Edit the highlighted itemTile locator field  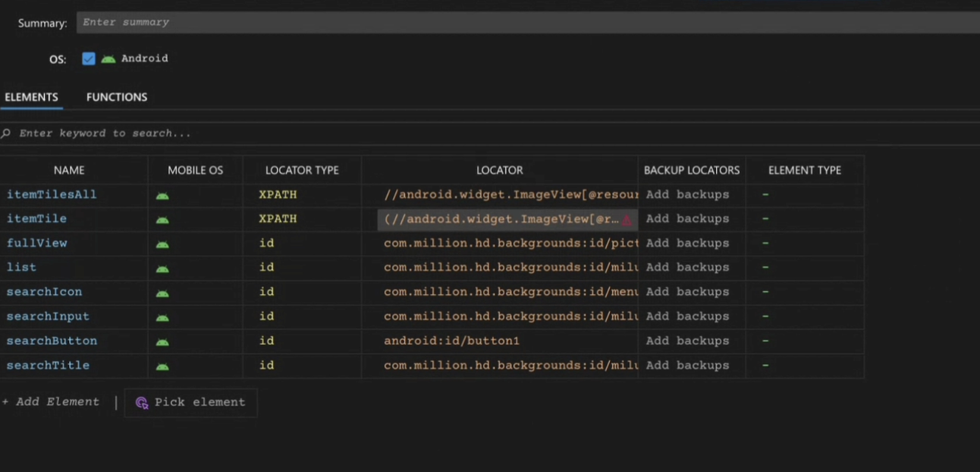pos(508,219)
